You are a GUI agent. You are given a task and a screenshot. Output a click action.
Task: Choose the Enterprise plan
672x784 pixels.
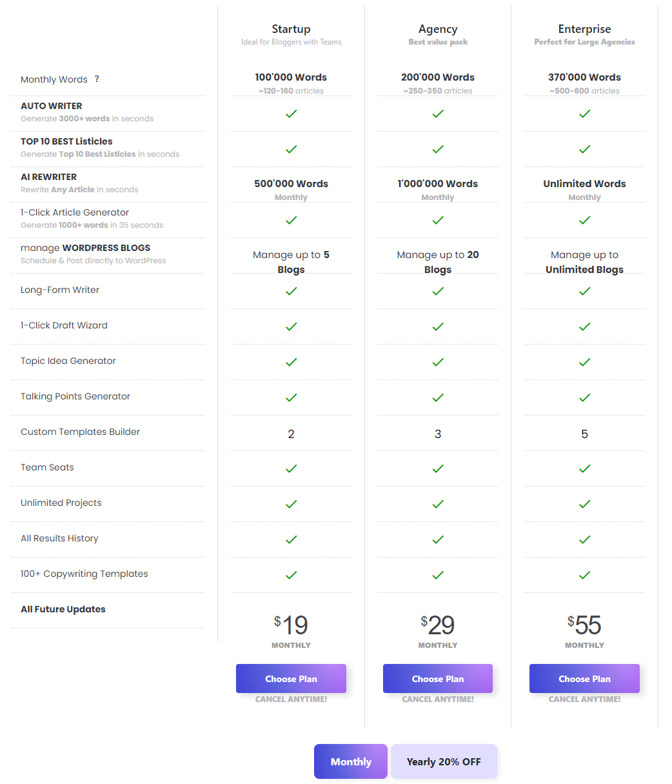coord(584,679)
